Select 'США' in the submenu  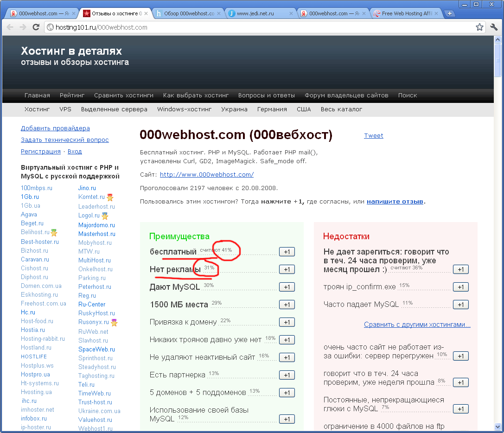pos(304,109)
